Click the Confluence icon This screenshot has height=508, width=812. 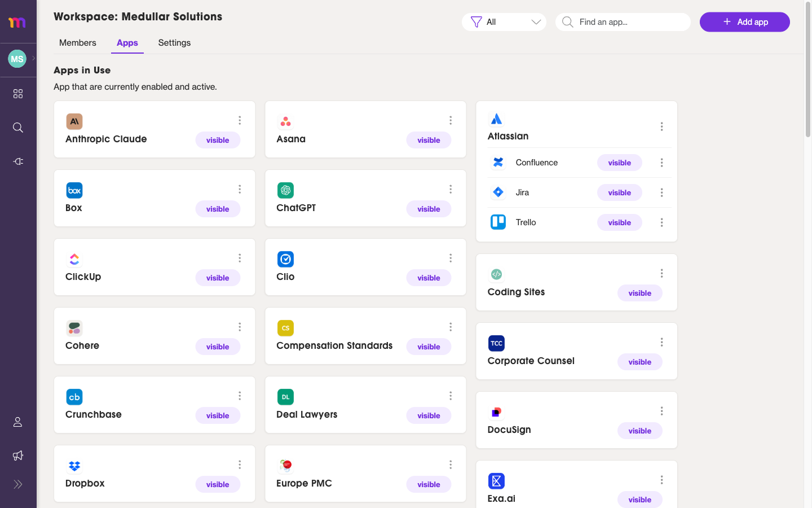click(498, 163)
